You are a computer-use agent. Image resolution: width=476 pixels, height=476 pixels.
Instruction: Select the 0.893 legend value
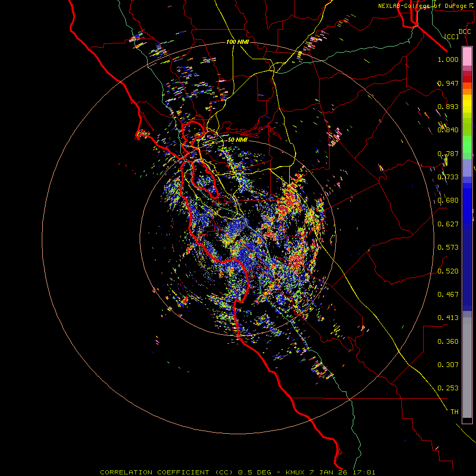pos(448,106)
